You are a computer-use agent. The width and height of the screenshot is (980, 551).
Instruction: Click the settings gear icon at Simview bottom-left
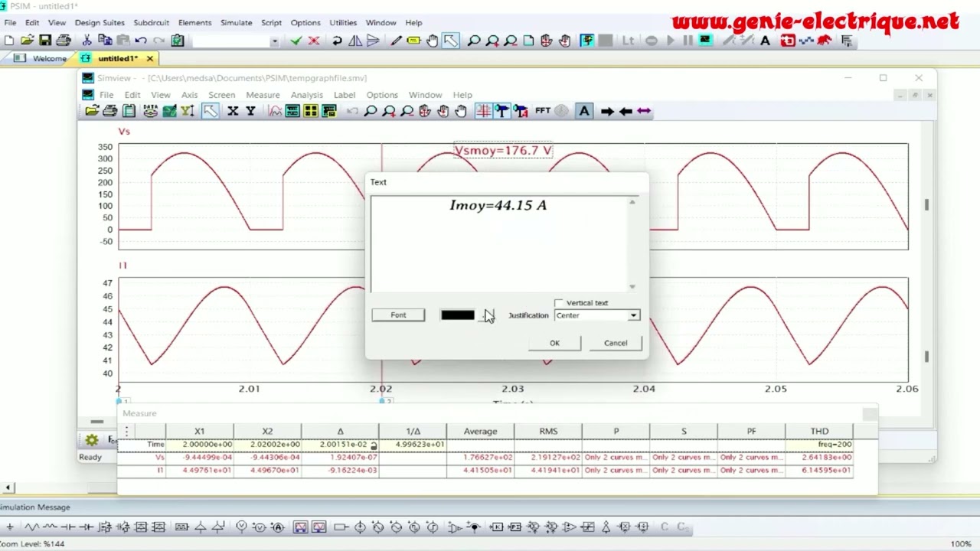92,440
